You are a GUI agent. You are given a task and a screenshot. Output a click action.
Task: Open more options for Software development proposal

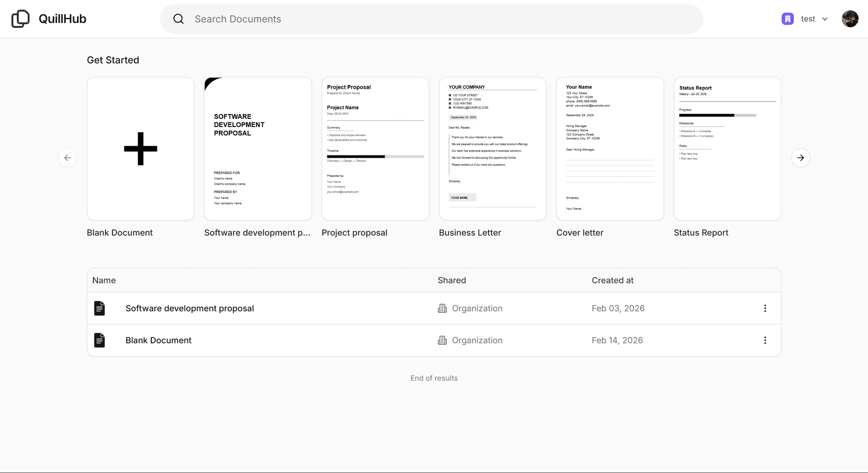765,308
